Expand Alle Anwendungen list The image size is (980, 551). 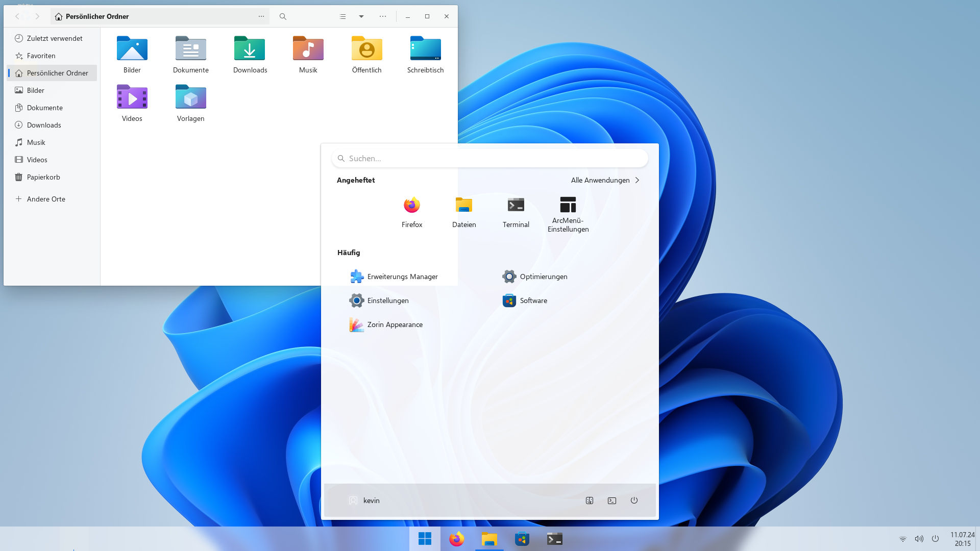click(x=605, y=180)
